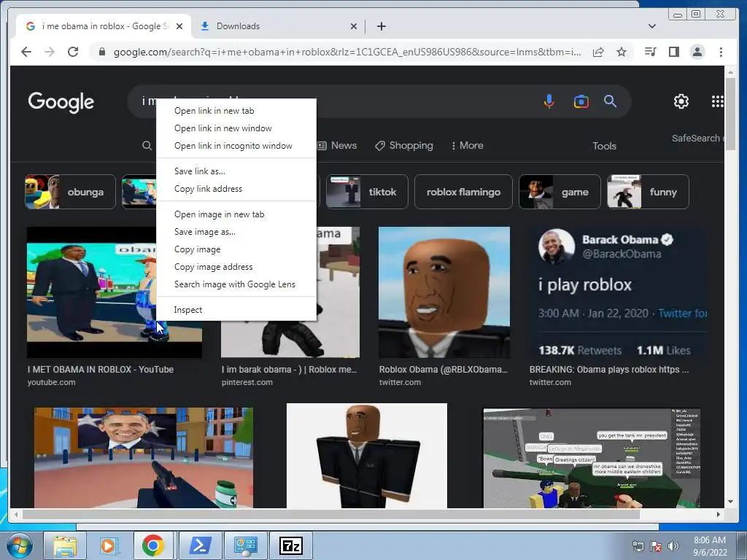Close the Downloads tab
The width and height of the screenshot is (747, 560).
[x=354, y=26]
